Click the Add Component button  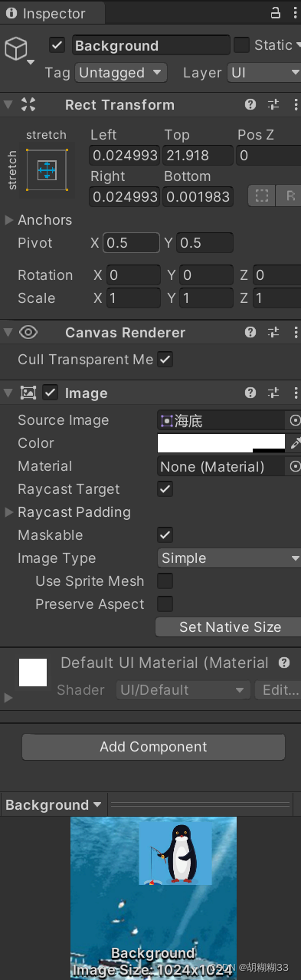(x=153, y=747)
